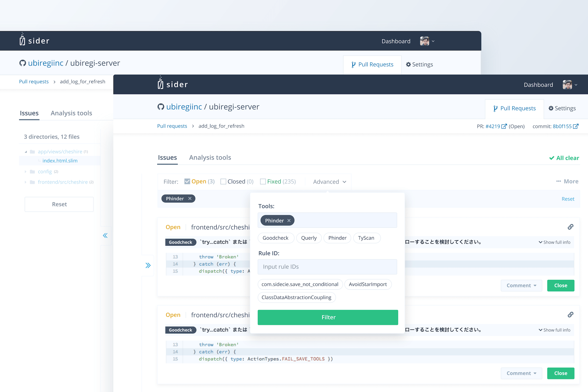Remove Phinder tag in Tools field

tap(289, 221)
